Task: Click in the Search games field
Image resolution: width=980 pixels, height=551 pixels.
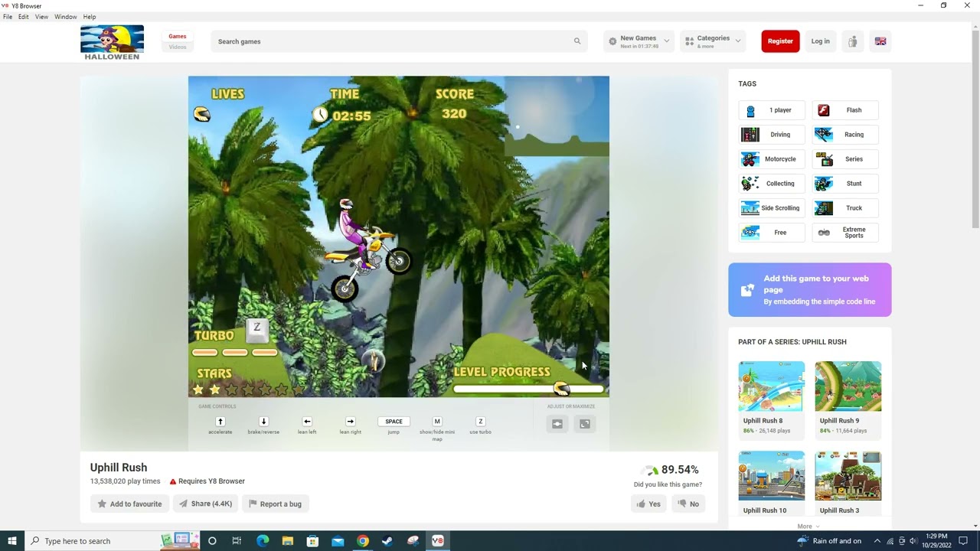Action: 399,41
